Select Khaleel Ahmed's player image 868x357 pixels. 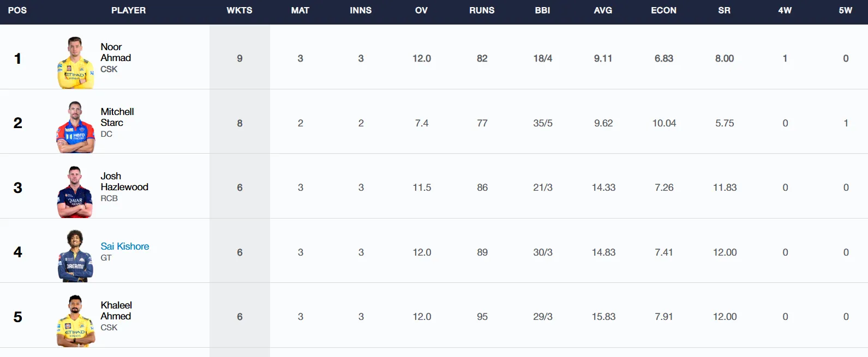tap(76, 321)
